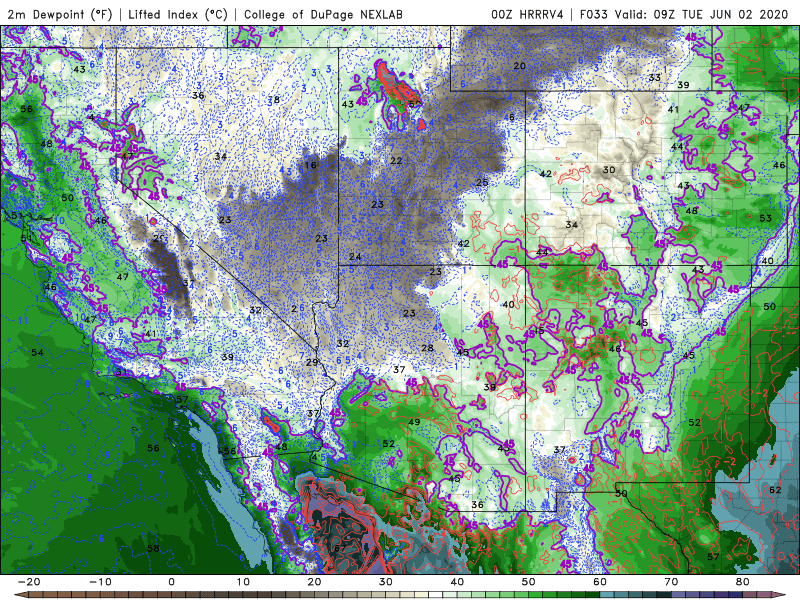The height and width of the screenshot is (600, 800).
Task: Click the dewpoint value '29' on the map
Action: click(x=312, y=363)
